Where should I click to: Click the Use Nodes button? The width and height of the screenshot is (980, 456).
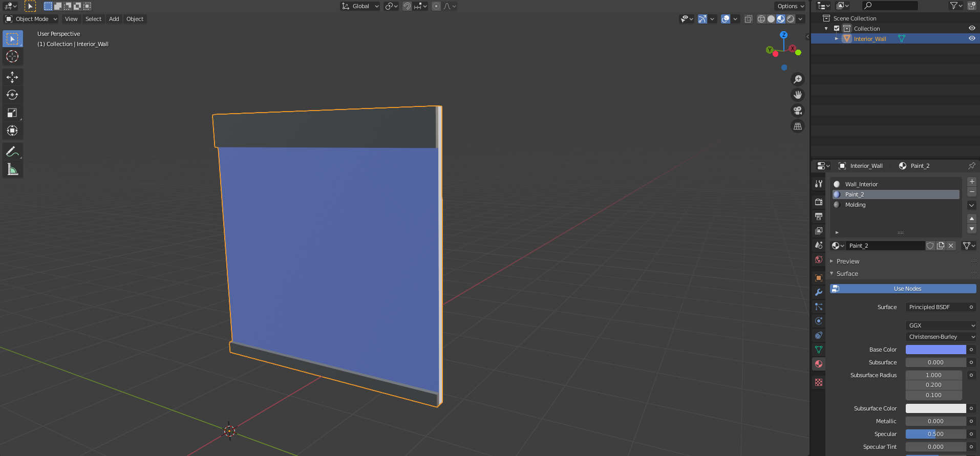pyautogui.click(x=903, y=289)
